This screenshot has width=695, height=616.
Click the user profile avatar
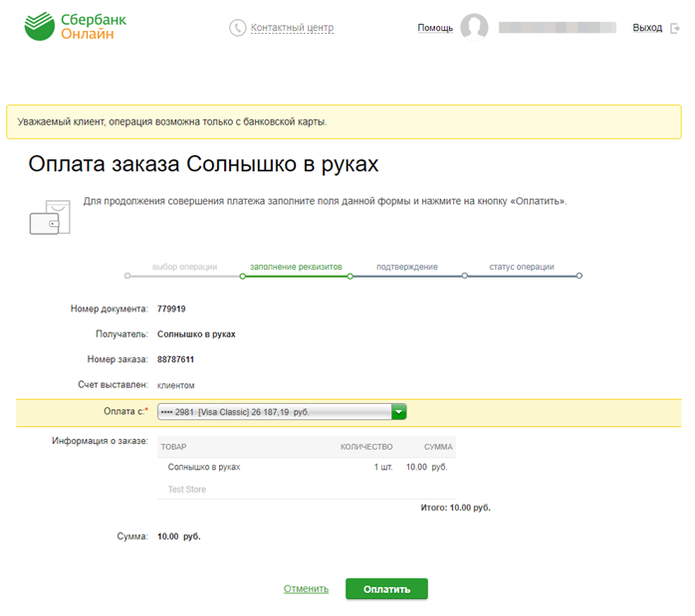(x=474, y=28)
